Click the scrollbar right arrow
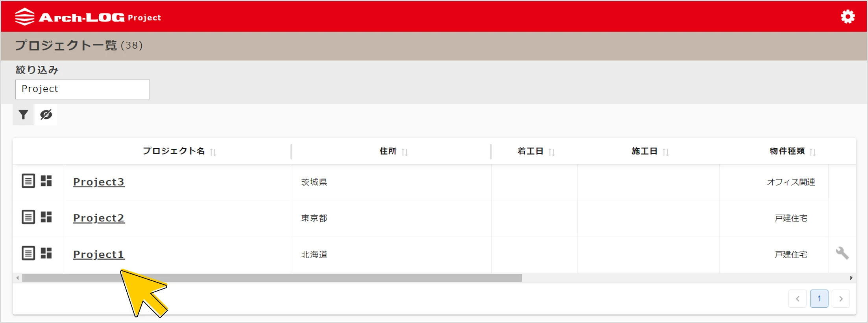The image size is (868, 323). (x=851, y=278)
